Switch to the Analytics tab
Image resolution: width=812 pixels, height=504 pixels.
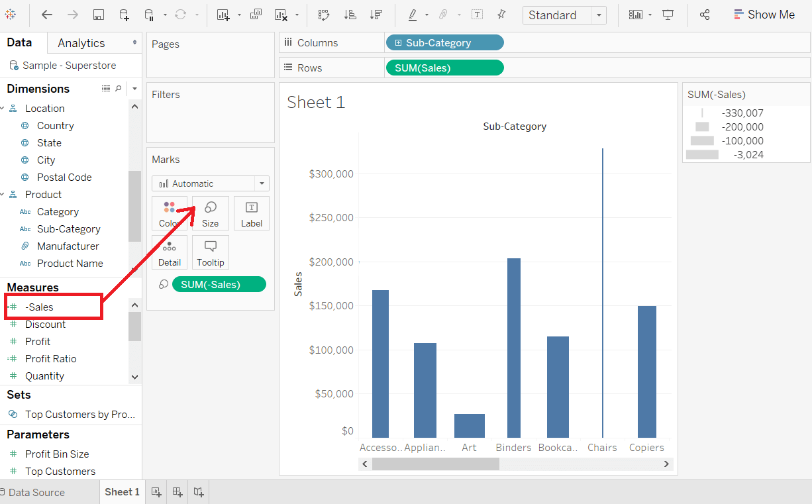tap(81, 43)
